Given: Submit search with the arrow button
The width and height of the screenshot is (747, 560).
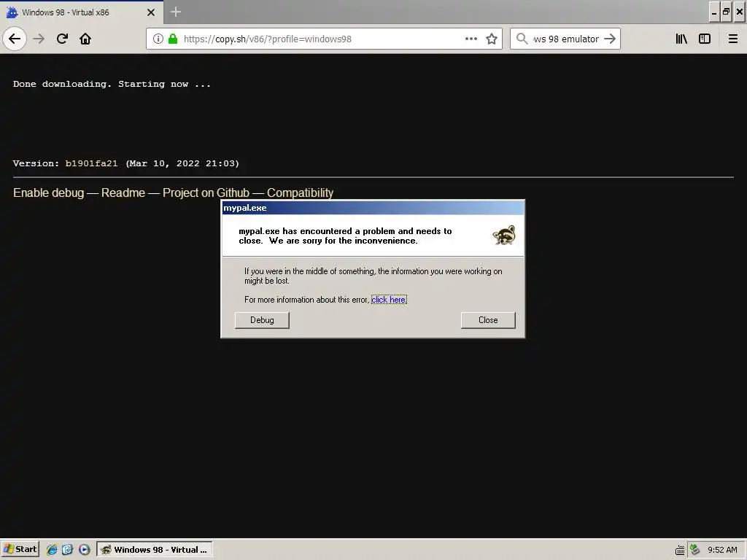Looking at the screenshot, I should (x=610, y=39).
